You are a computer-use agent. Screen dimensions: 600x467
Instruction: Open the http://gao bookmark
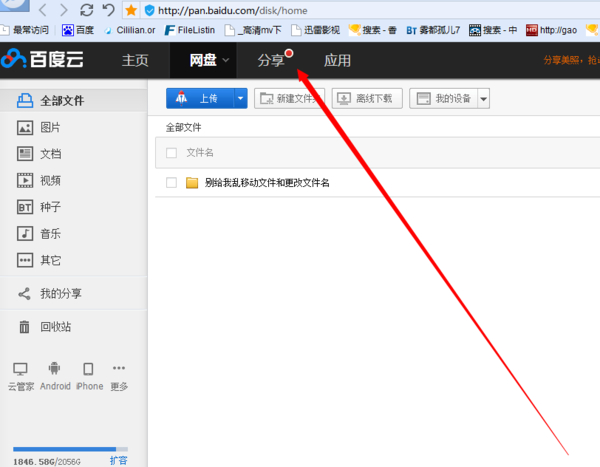point(551,30)
